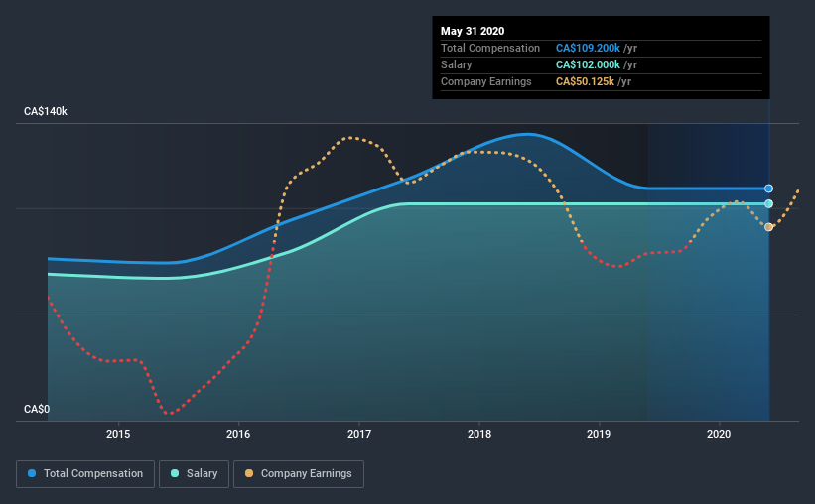The height and width of the screenshot is (504, 815).
Task: Click the teal Salary data point marker
Action: 768,203
